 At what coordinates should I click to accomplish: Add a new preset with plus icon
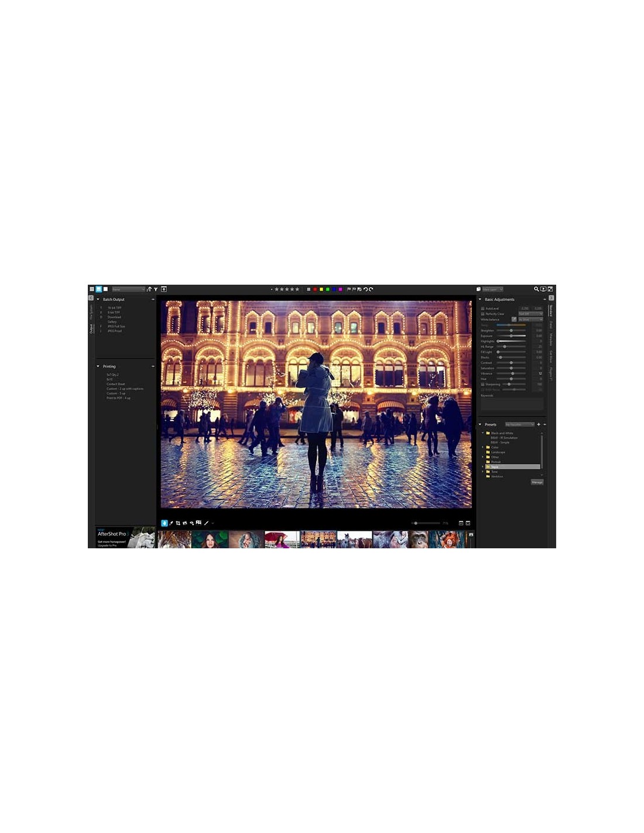[x=539, y=425]
